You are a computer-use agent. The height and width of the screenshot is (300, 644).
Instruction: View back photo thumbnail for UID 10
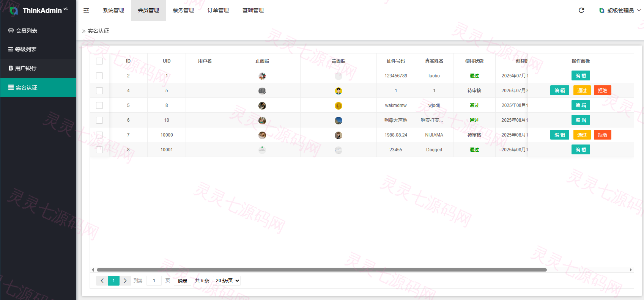[x=339, y=120]
